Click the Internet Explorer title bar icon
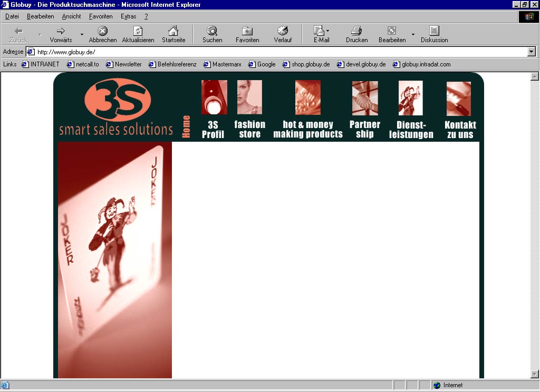This screenshot has height=392, width=540. [5, 4]
